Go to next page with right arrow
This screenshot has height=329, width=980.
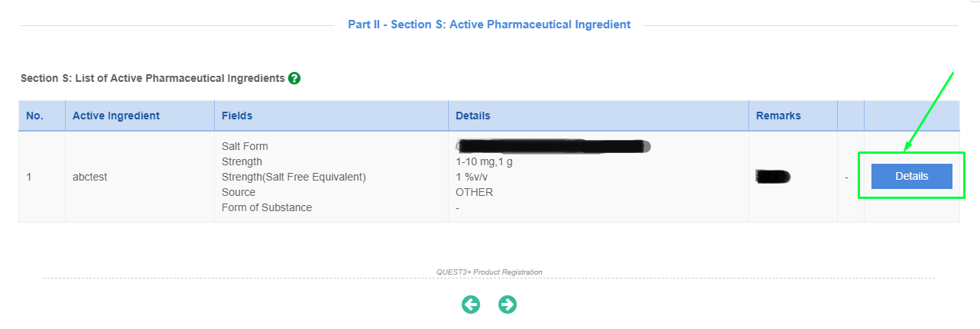[508, 305]
